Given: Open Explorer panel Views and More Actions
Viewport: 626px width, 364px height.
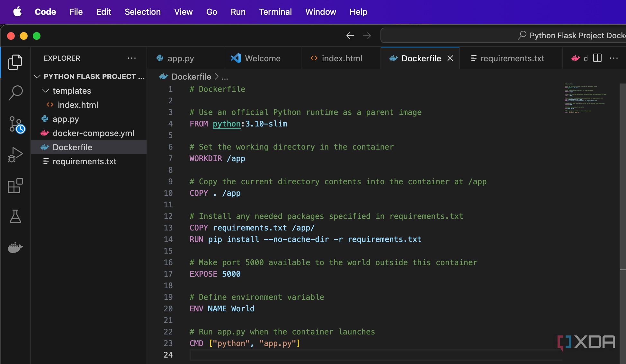Looking at the screenshot, I should [131, 58].
